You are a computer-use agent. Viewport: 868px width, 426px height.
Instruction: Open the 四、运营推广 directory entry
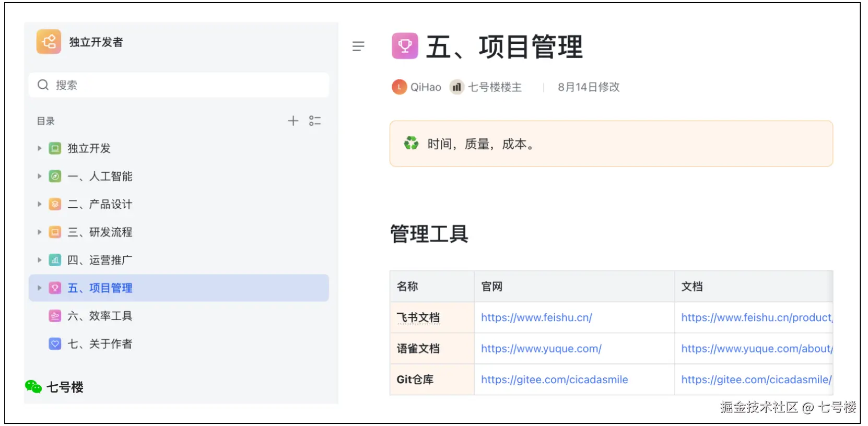[x=179, y=260]
